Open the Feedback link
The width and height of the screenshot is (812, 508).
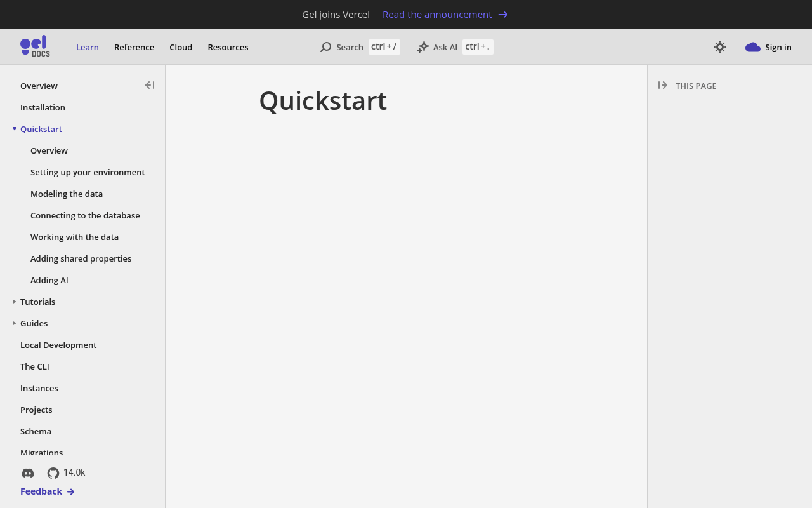[x=41, y=491]
